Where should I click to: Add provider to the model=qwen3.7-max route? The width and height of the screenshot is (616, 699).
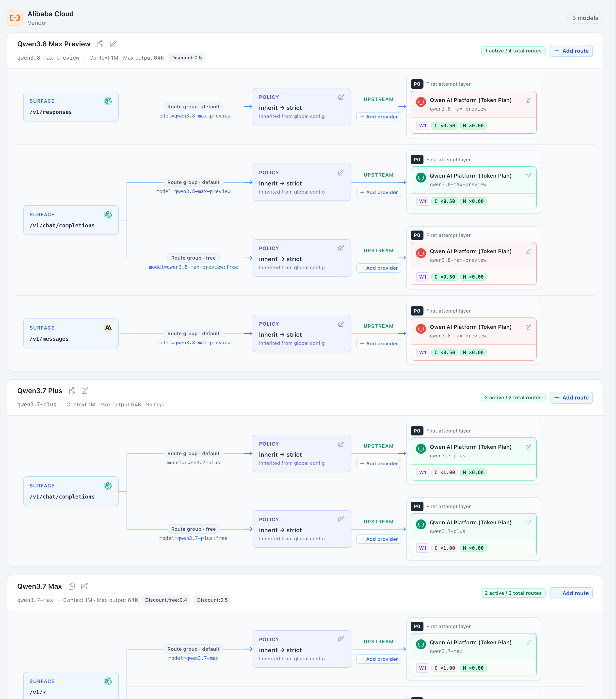(378, 659)
